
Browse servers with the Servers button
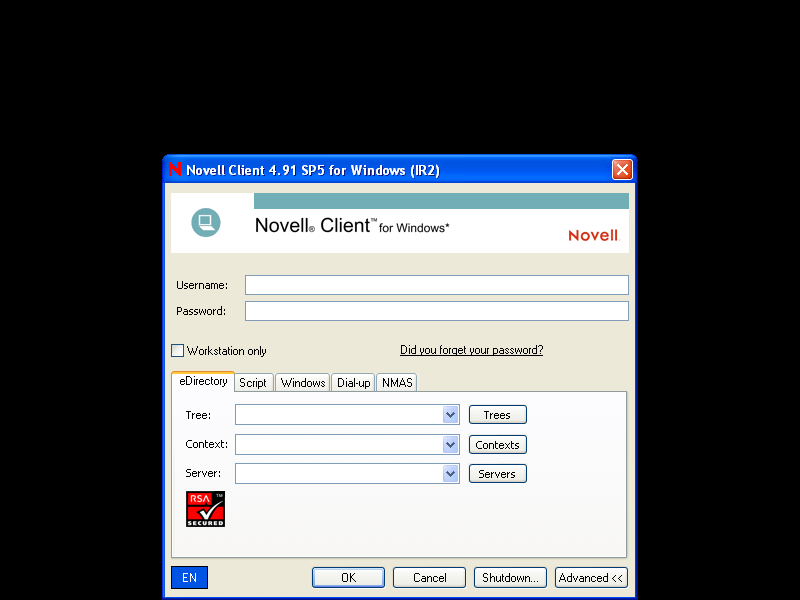[497, 473]
